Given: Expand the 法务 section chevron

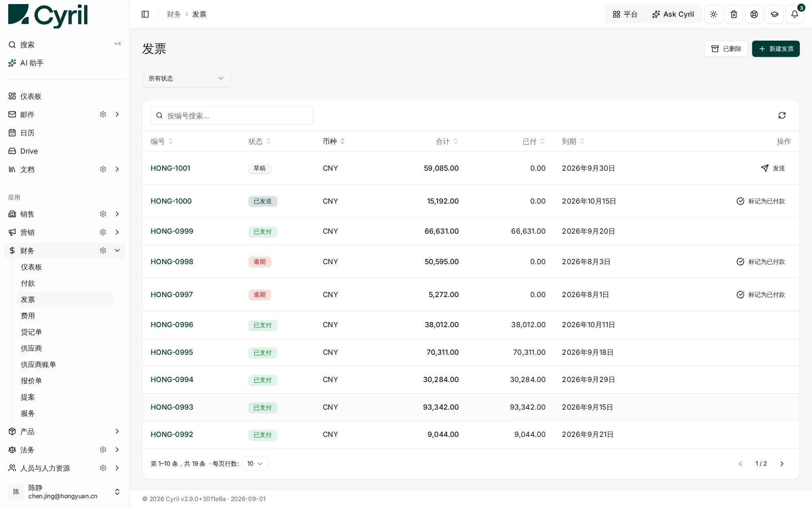Looking at the screenshot, I should [x=117, y=450].
